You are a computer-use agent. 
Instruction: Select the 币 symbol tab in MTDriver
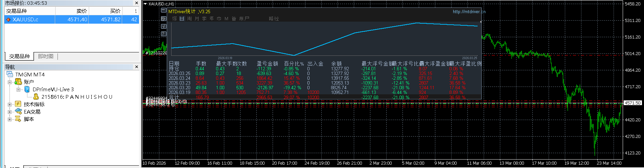tap(219, 19)
